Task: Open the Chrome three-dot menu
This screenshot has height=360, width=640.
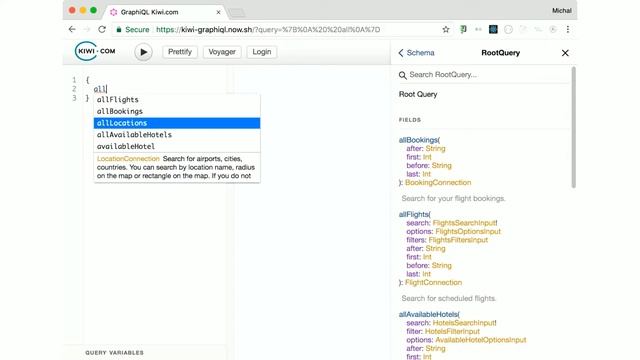Action: [x=568, y=29]
